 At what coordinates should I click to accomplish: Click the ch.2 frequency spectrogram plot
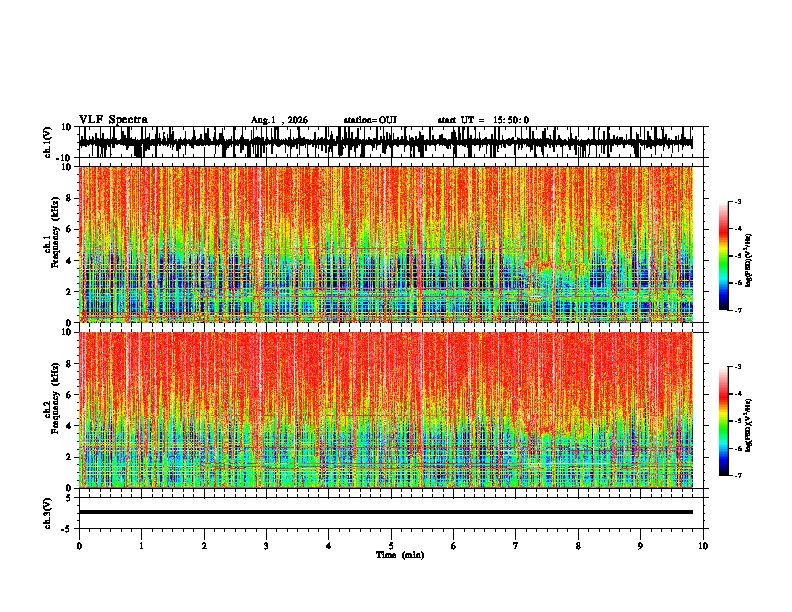(386, 410)
